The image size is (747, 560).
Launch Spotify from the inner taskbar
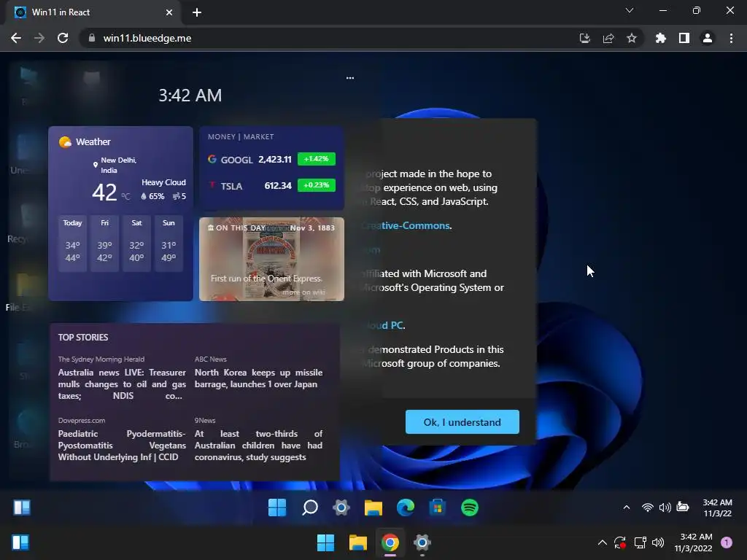(x=470, y=507)
